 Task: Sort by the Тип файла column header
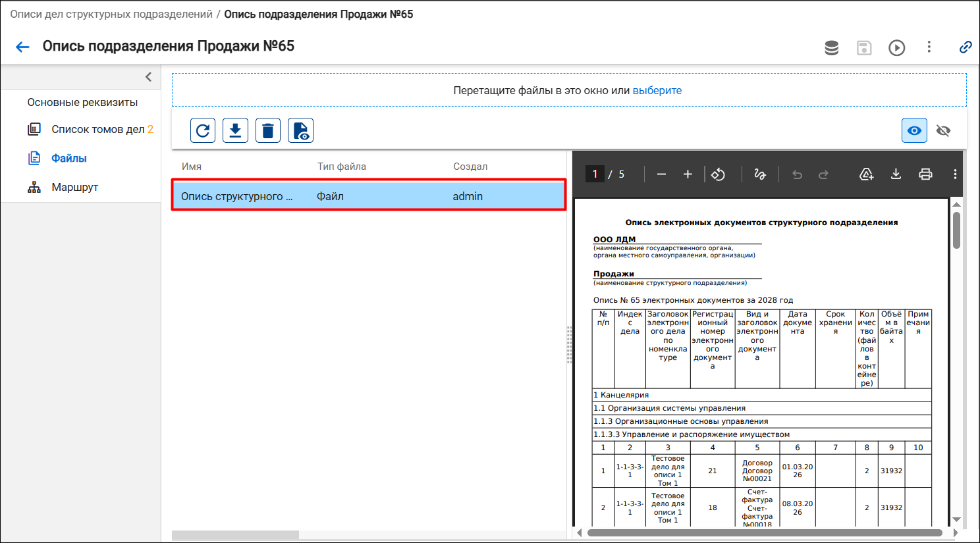(342, 167)
